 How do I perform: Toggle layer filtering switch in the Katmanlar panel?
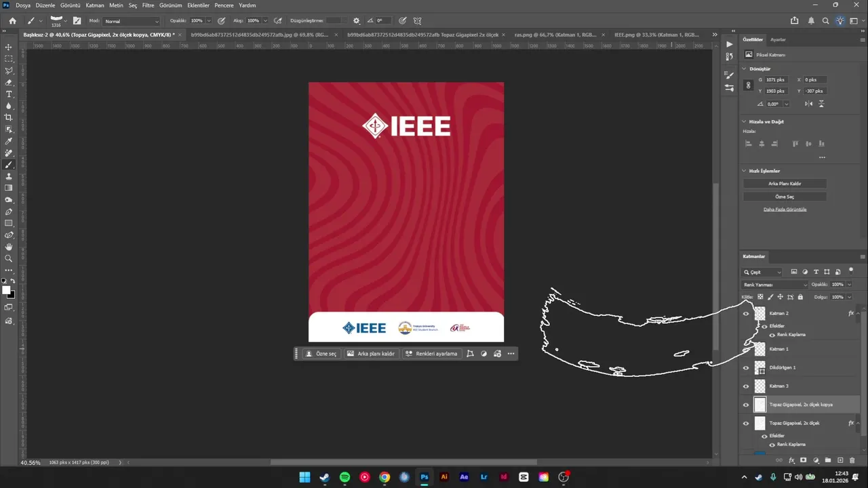tap(851, 270)
